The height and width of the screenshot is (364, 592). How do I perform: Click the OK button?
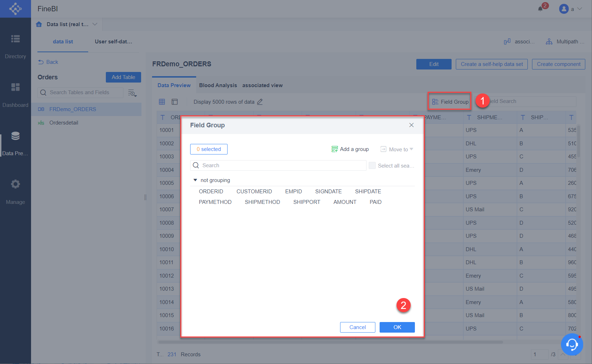click(x=397, y=327)
